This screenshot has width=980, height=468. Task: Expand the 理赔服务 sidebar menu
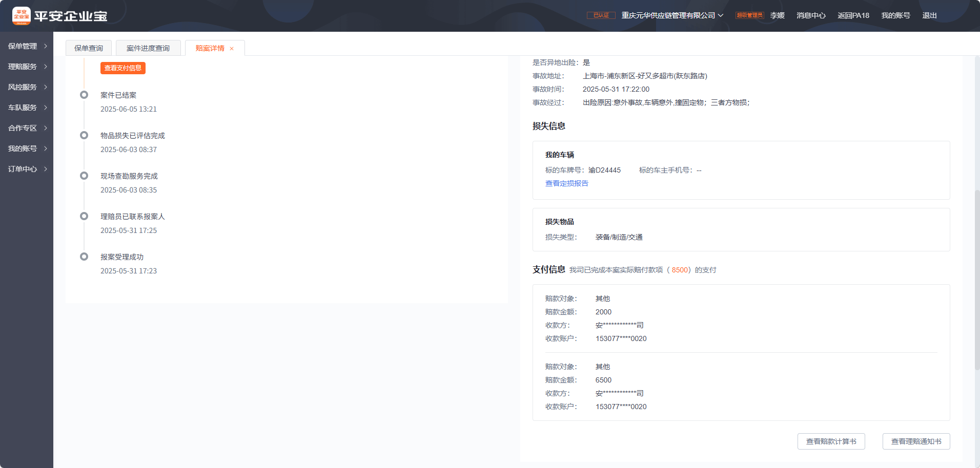[x=27, y=67]
